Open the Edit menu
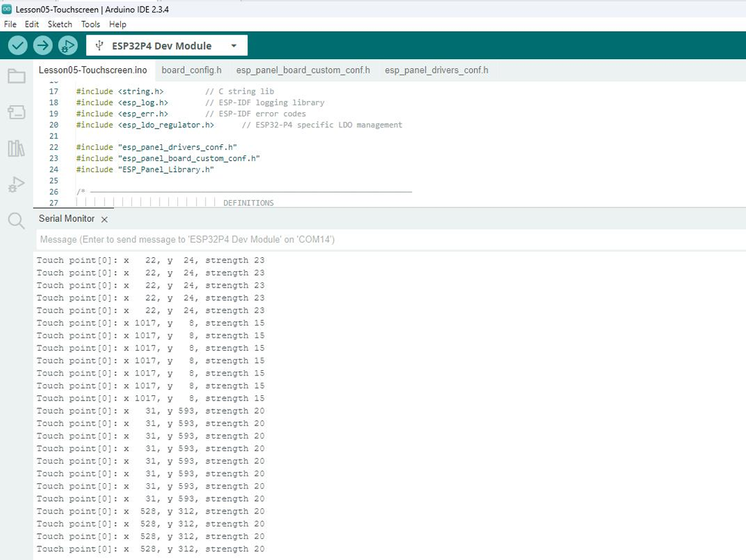Screen dimensions: 746x560 (x=32, y=24)
